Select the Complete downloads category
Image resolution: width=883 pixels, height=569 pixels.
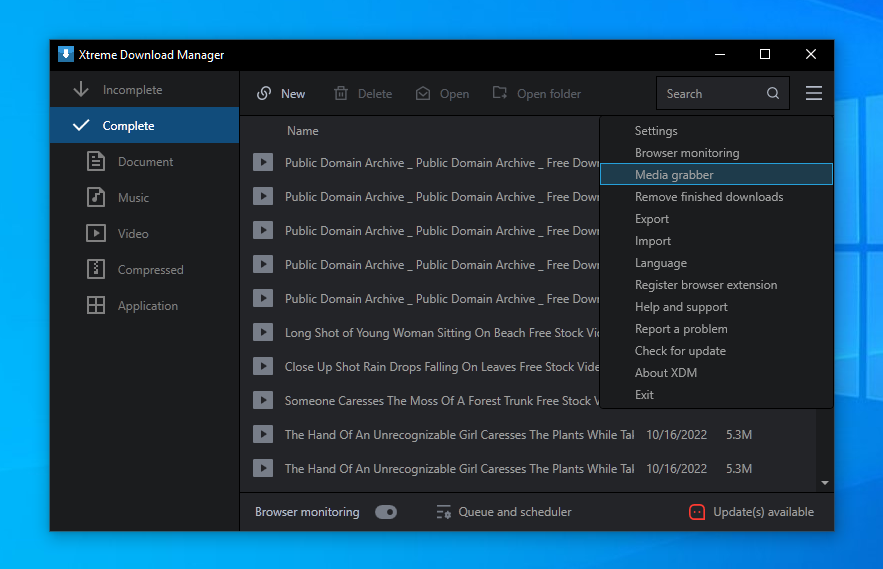click(145, 125)
